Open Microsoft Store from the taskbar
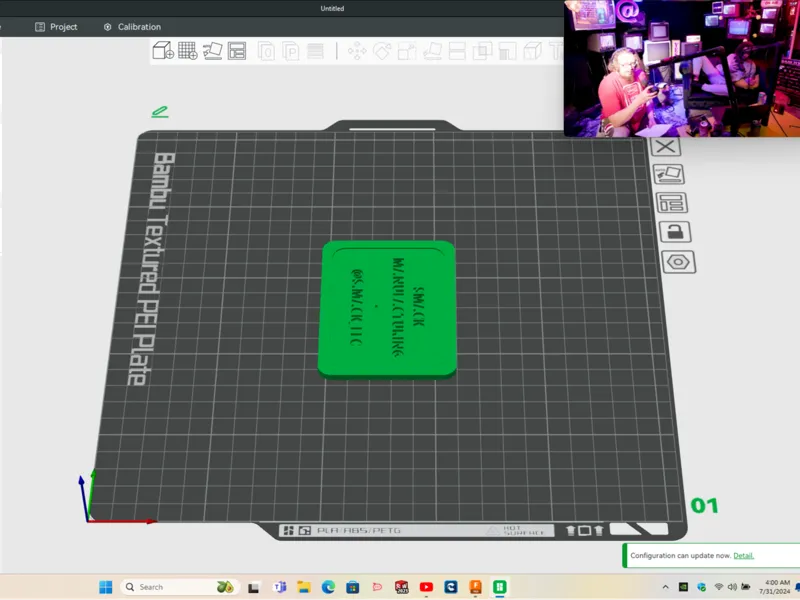Image resolution: width=800 pixels, height=600 pixels. tap(353, 587)
